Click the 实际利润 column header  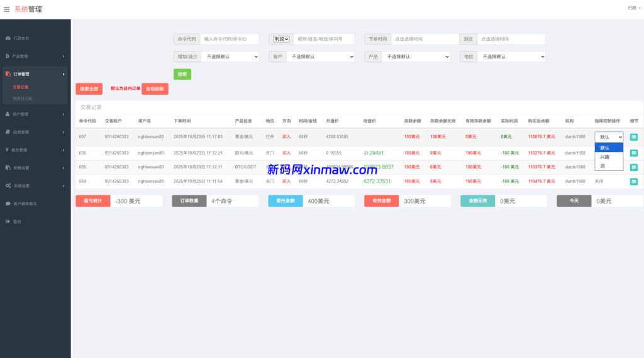tap(509, 121)
